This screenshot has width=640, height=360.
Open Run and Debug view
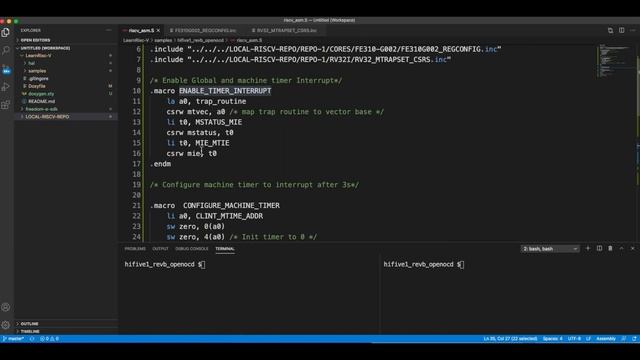pos(6,87)
